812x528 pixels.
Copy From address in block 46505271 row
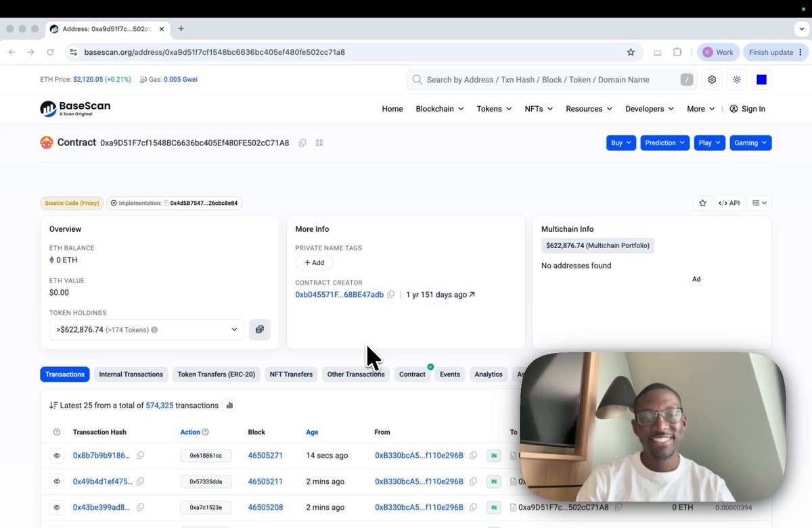coord(473,456)
